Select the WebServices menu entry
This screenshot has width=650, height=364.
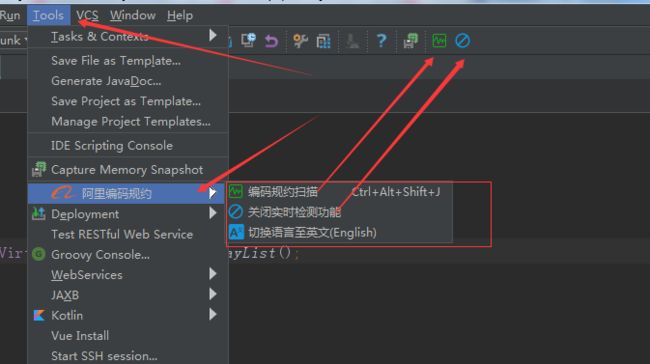click(128, 275)
